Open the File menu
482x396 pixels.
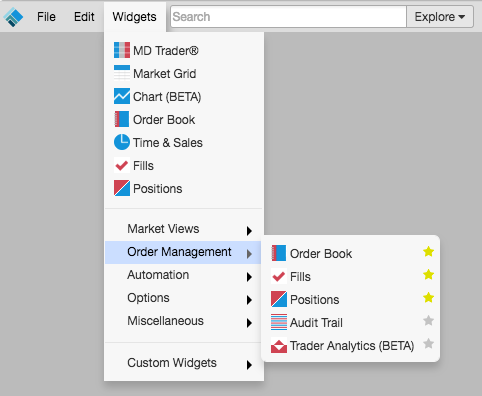tap(46, 17)
